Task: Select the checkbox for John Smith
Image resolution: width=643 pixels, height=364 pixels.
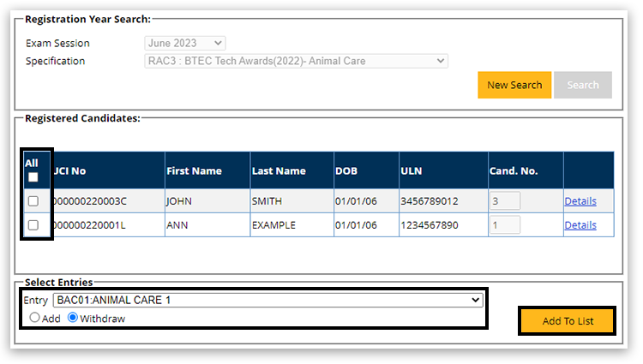Action: [33, 201]
